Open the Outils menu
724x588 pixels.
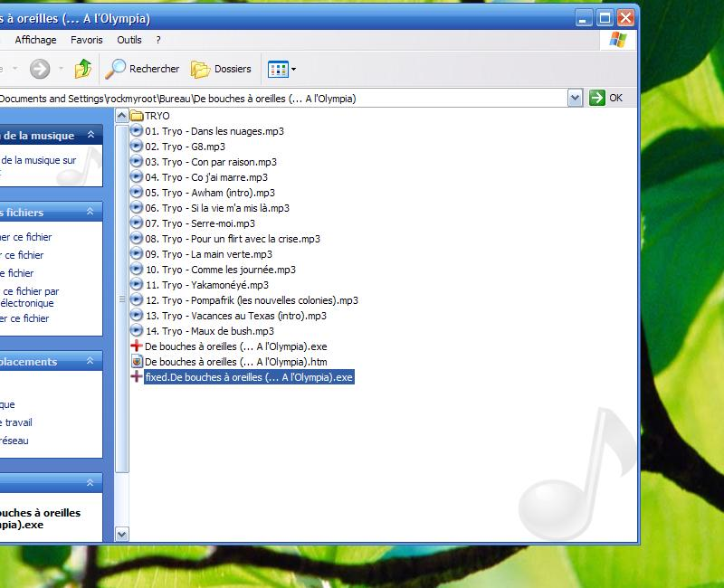coord(129,40)
